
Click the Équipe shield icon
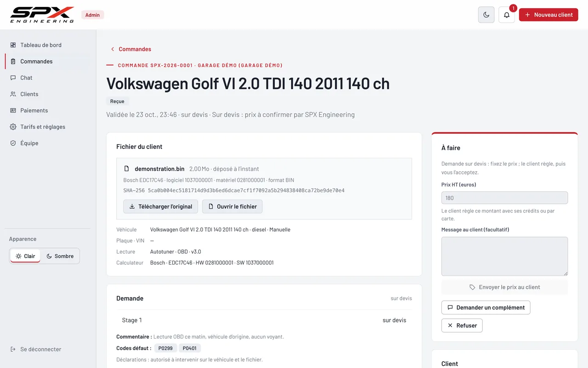click(x=13, y=143)
